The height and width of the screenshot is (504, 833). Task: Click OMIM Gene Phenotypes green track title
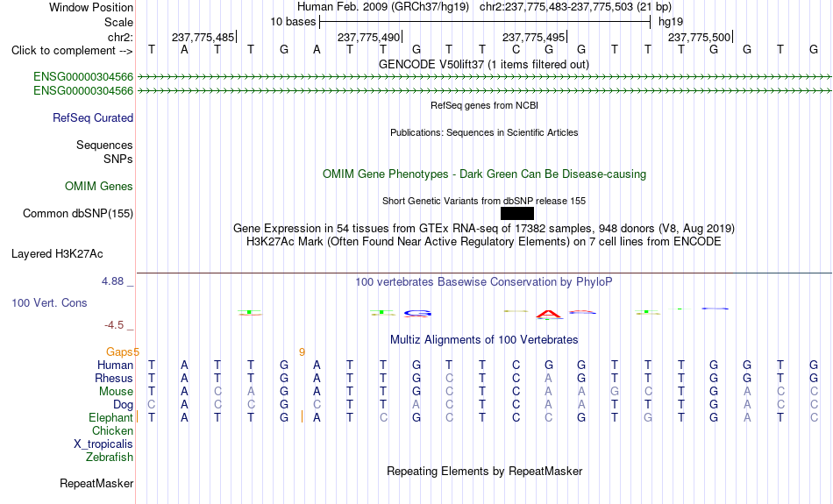(x=485, y=174)
